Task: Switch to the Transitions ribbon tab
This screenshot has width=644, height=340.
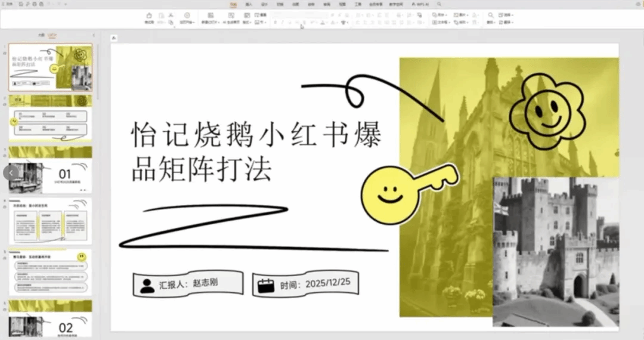Action: (280, 4)
